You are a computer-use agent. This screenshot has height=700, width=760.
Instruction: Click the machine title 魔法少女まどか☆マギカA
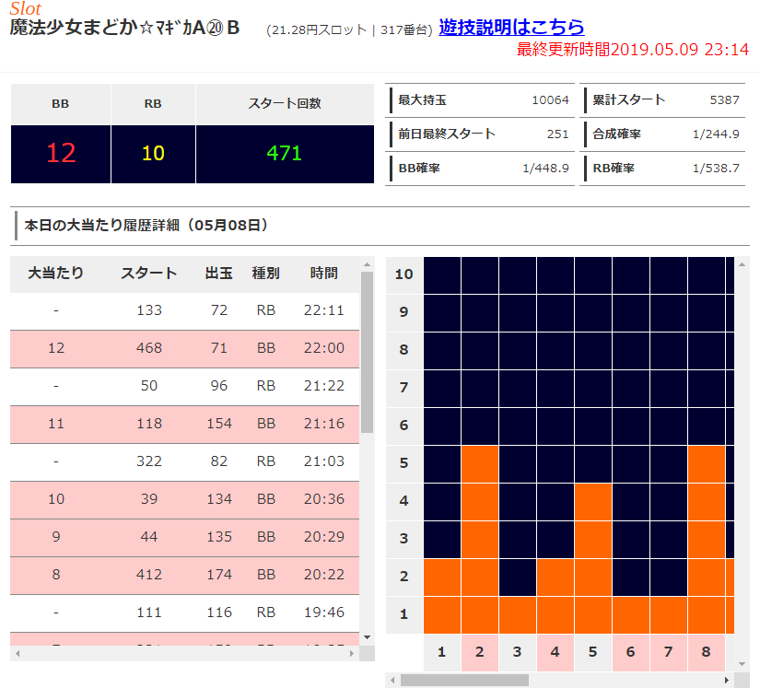124,28
